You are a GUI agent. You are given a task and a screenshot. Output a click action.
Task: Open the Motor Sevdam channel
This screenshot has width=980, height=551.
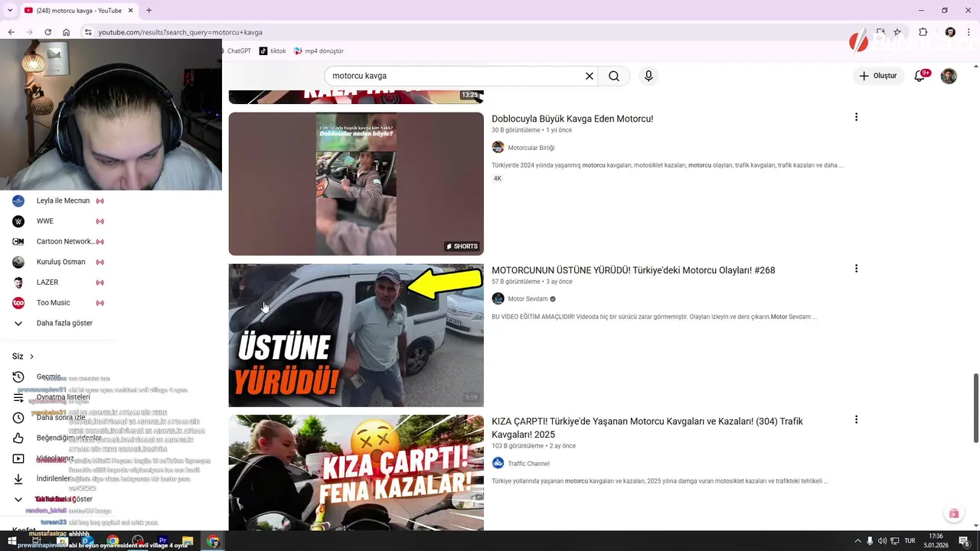528,299
